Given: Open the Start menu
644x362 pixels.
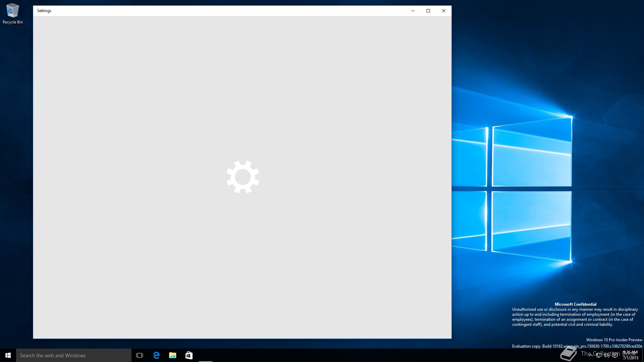Looking at the screenshot, I should point(8,355).
